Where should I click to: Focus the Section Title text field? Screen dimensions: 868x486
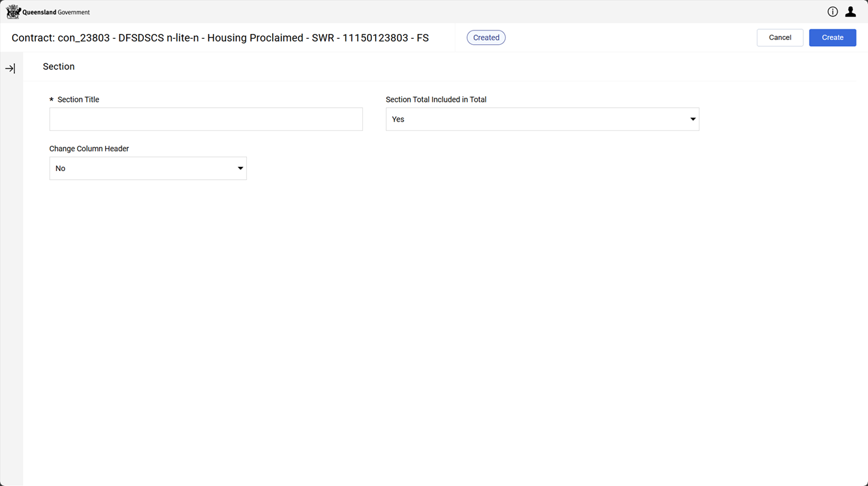click(x=206, y=119)
